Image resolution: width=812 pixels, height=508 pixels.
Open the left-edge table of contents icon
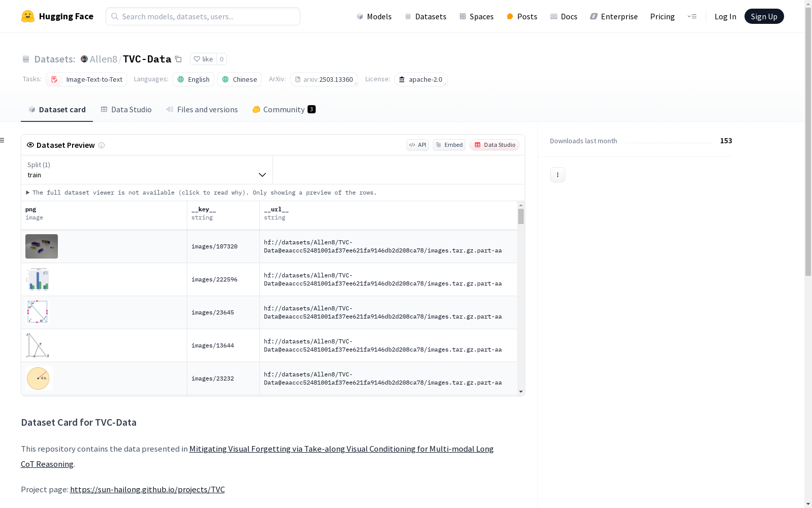pos(3,140)
